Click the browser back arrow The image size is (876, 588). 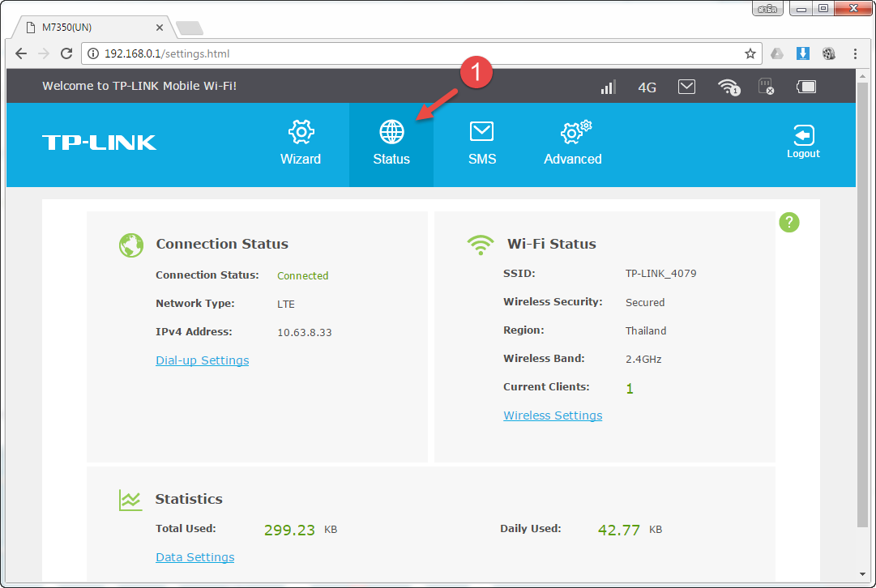click(x=21, y=53)
